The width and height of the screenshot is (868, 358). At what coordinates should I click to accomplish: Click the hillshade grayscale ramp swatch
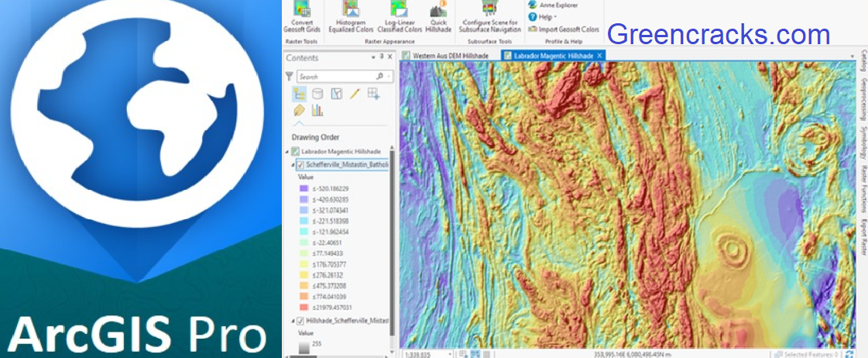tap(302, 346)
